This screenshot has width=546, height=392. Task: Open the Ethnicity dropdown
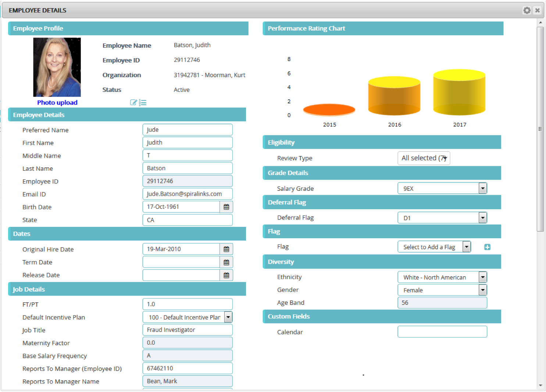click(483, 277)
